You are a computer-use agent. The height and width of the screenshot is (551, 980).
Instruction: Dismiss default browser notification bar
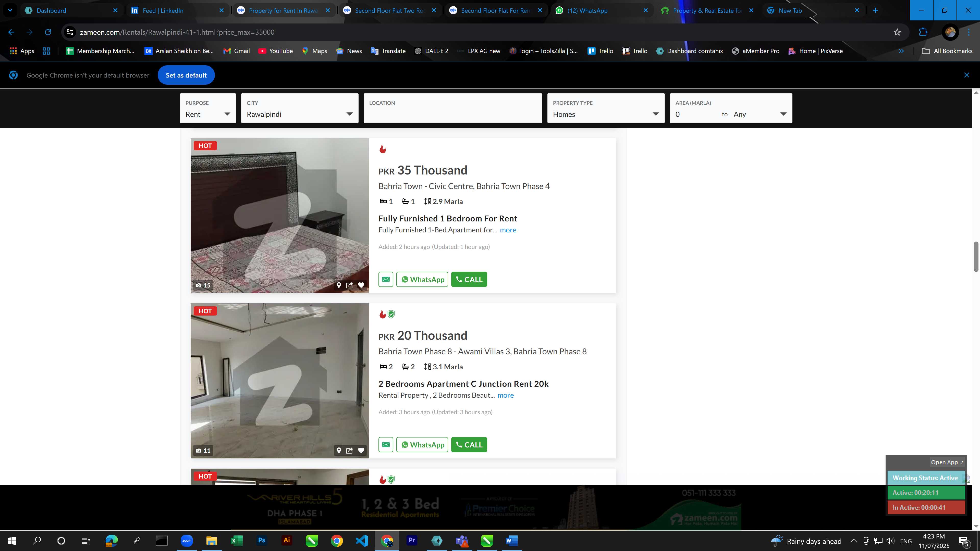[x=967, y=75]
